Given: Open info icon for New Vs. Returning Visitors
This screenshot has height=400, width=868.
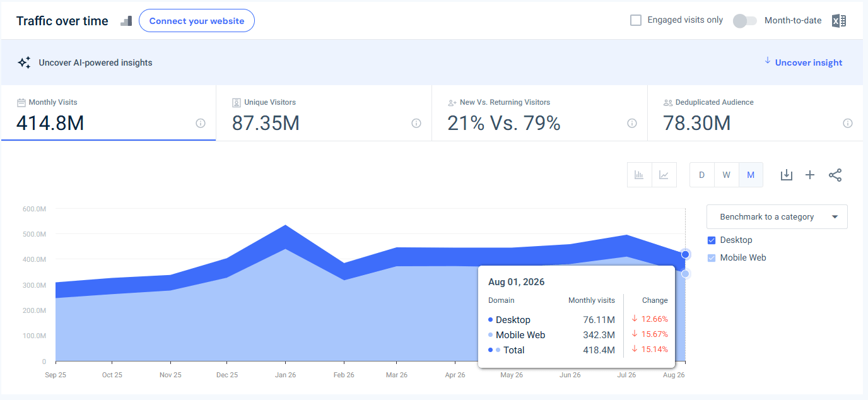Looking at the screenshot, I should point(632,123).
